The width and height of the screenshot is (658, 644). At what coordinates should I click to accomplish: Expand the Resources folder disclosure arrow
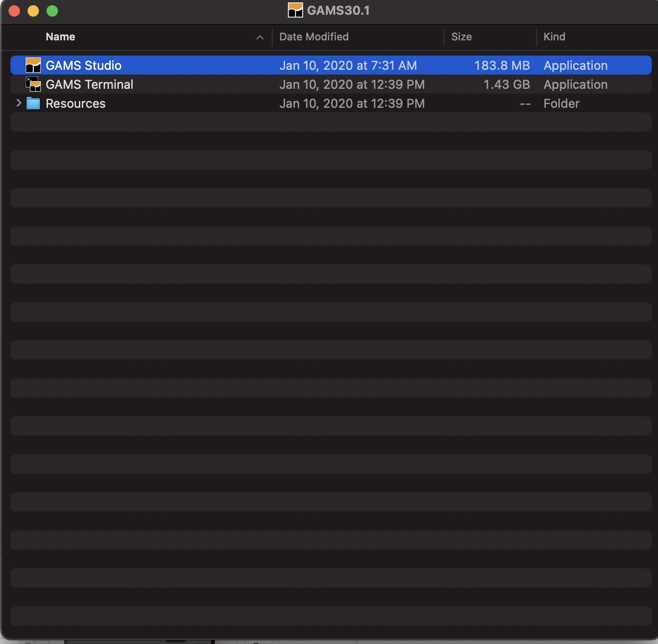(19, 103)
